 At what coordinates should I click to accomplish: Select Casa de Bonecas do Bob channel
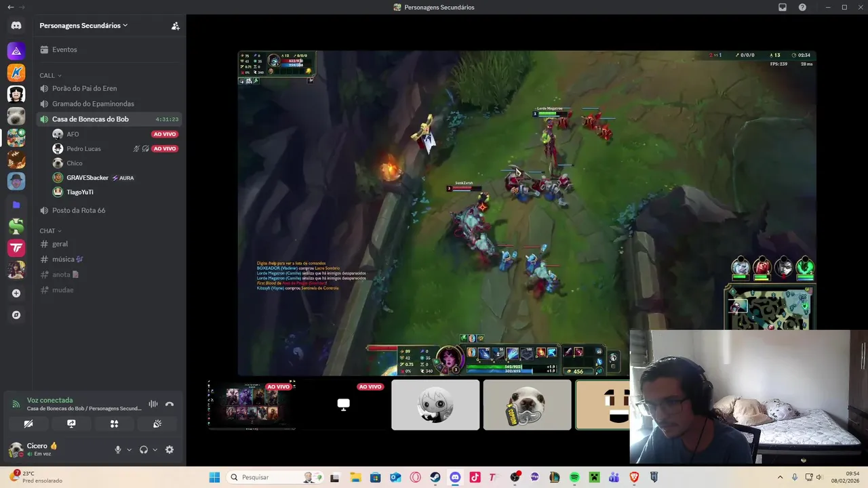109,119
